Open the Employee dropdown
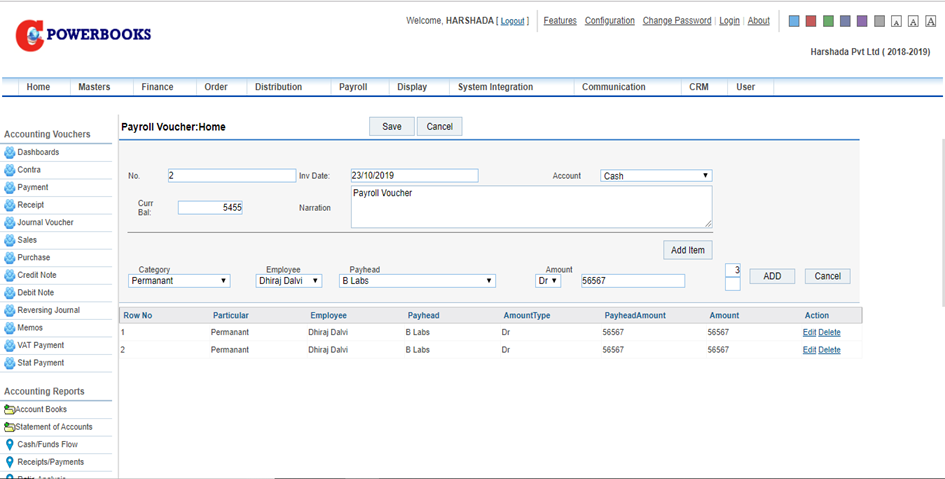Image resolution: width=945 pixels, height=479 pixels. pos(288,281)
